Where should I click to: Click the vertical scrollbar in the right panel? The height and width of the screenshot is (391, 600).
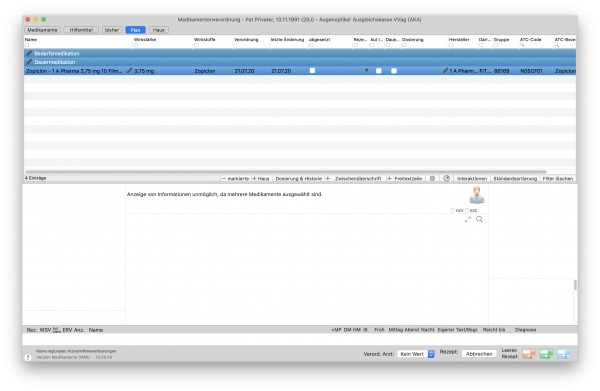pyautogui.click(x=574, y=284)
